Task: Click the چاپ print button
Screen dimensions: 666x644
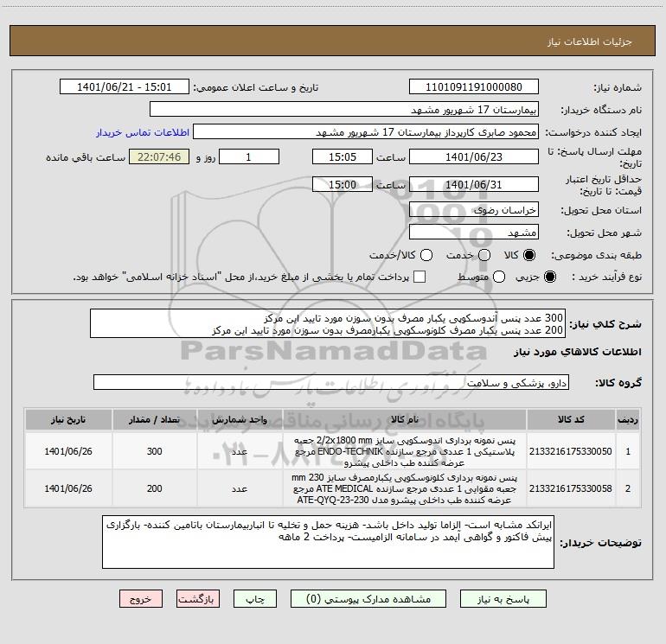Action: (255, 598)
